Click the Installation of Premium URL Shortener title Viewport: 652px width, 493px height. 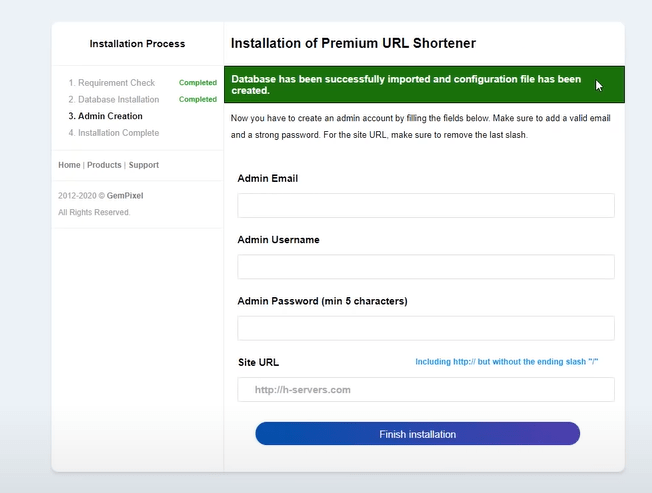point(353,44)
